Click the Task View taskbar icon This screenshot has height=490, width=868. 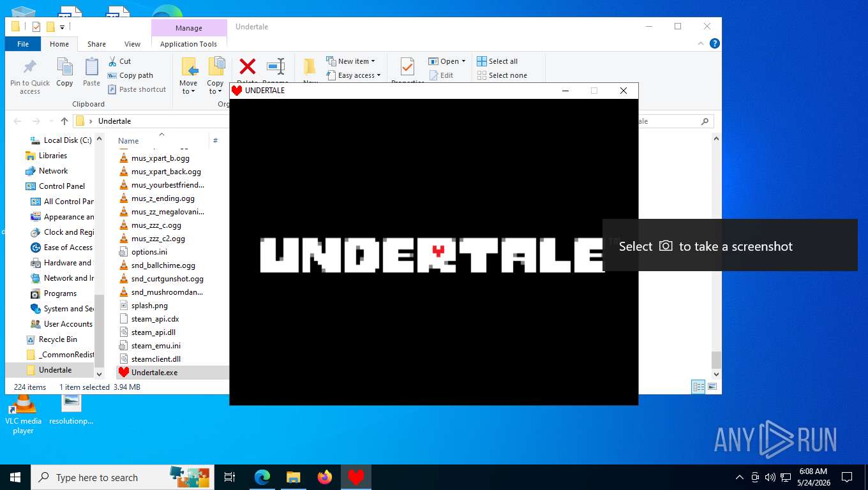click(x=230, y=477)
